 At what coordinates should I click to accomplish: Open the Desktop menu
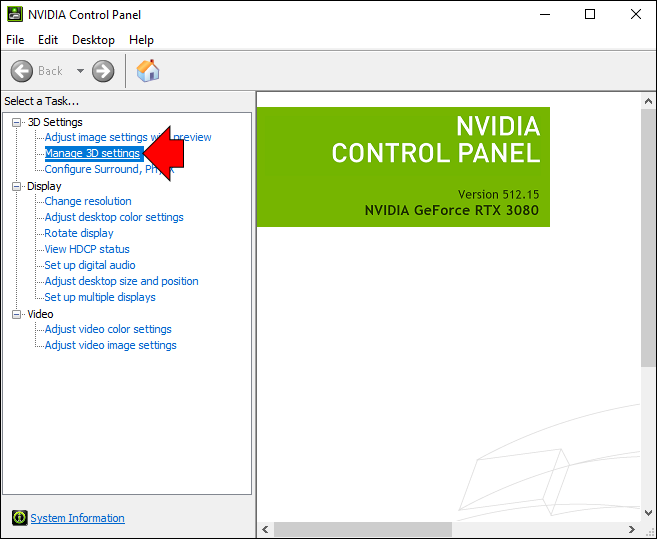tap(93, 40)
